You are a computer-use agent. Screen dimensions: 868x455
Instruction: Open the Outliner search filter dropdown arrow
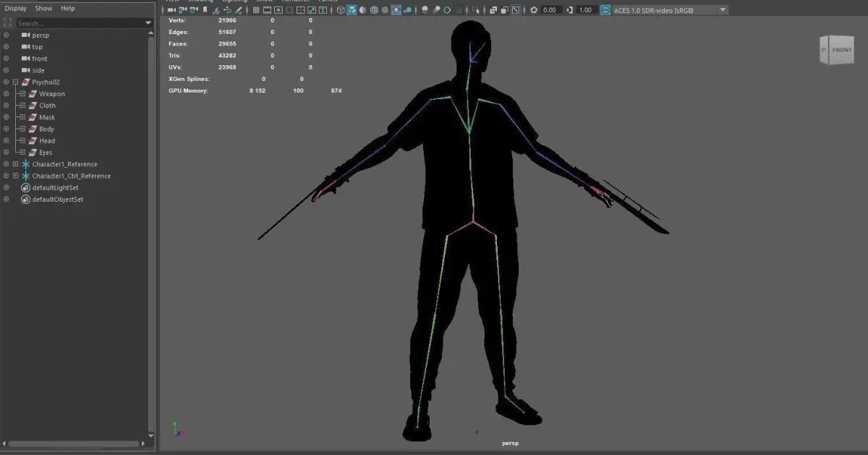point(148,23)
